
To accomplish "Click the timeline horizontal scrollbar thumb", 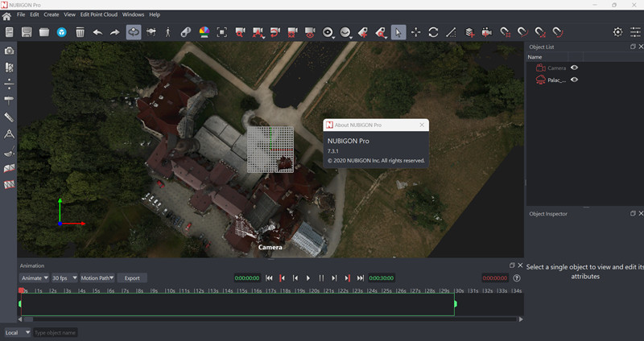I will pos(28,319).
